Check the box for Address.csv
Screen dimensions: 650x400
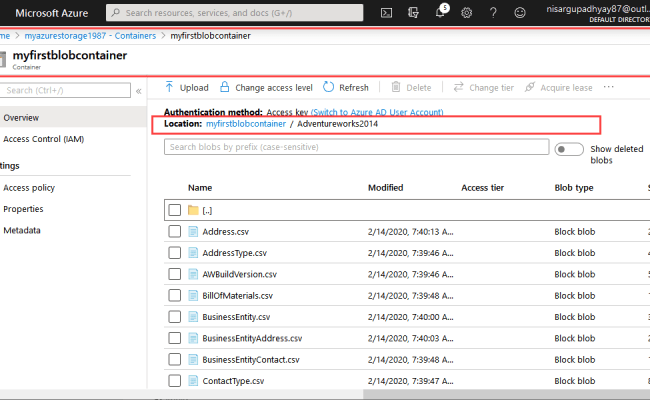click(175, 231)
